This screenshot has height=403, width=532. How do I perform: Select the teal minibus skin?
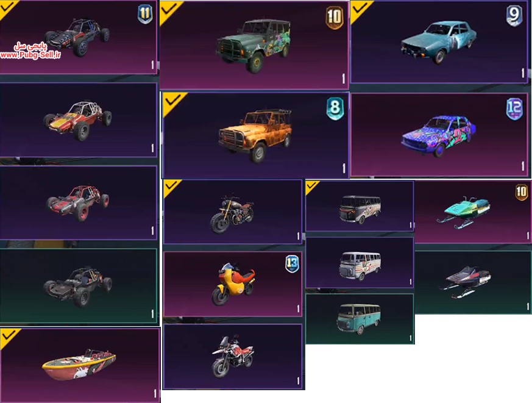[360, 319]
